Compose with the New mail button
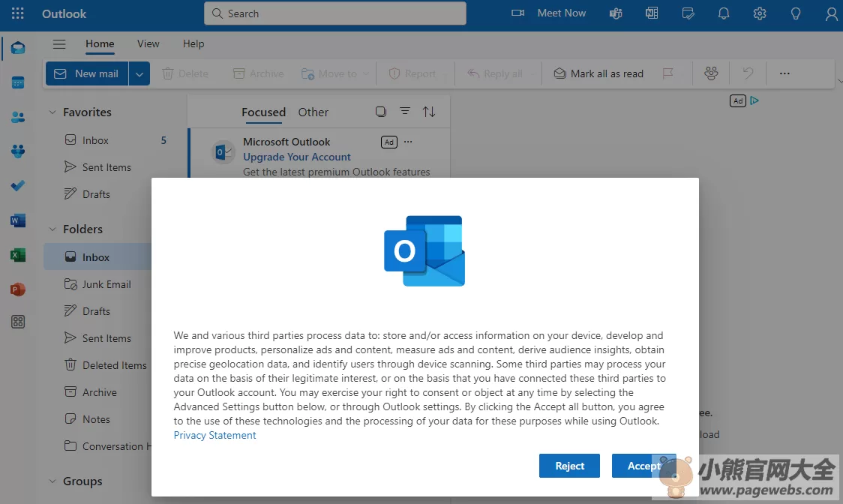This screenshot has width=843, height=504. click(x=87, y=73)
